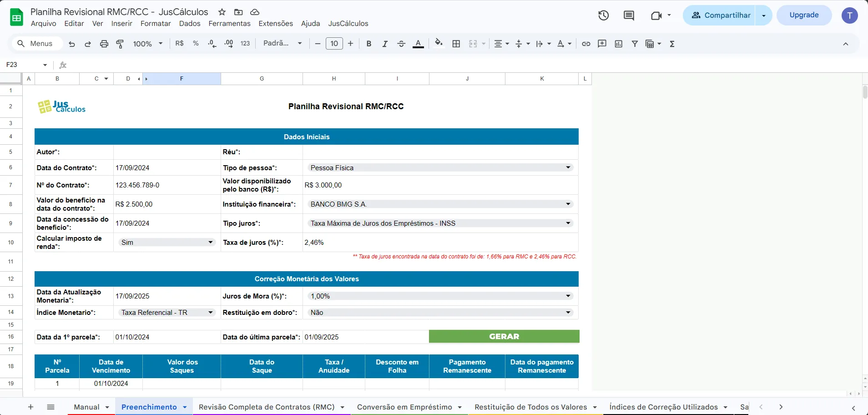
Task: Insert link using toolbar icon
Action: (x=586, y=44)
